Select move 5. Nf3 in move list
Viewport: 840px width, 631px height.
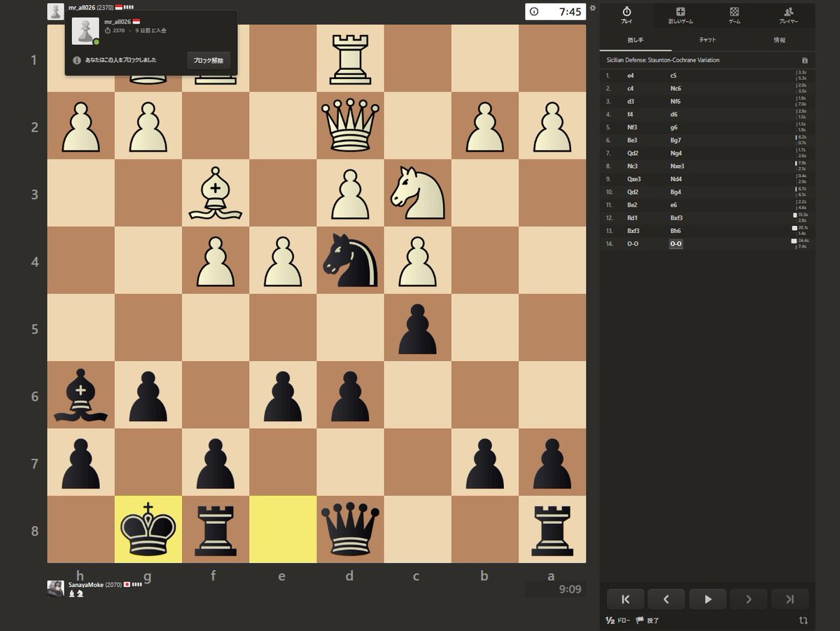pos(632,127)
